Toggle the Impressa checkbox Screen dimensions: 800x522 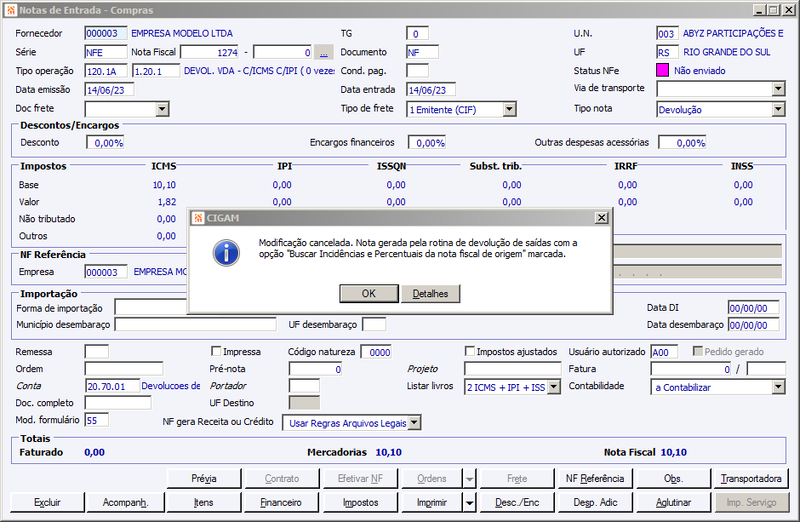pyautogui.click(x=216, y=351)
